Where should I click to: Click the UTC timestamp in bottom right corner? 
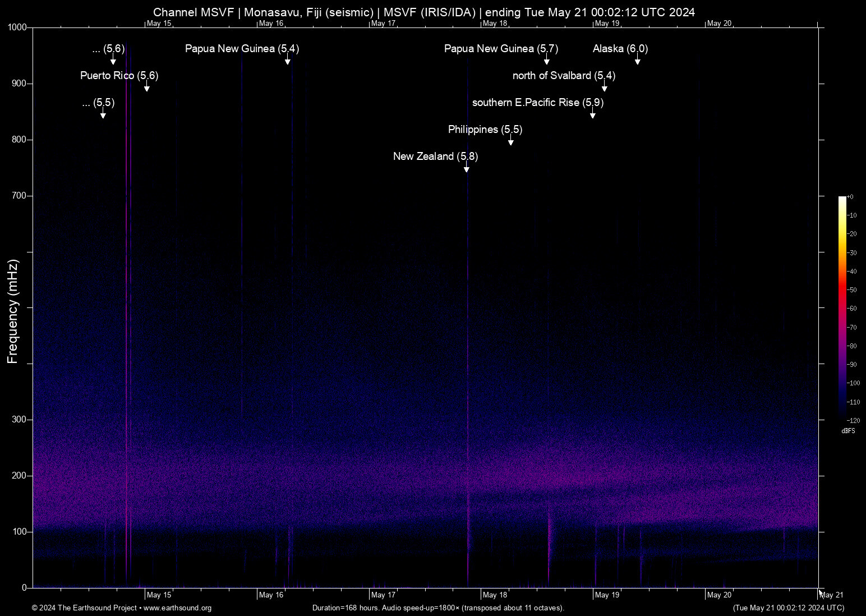click(x=787, y=608)
